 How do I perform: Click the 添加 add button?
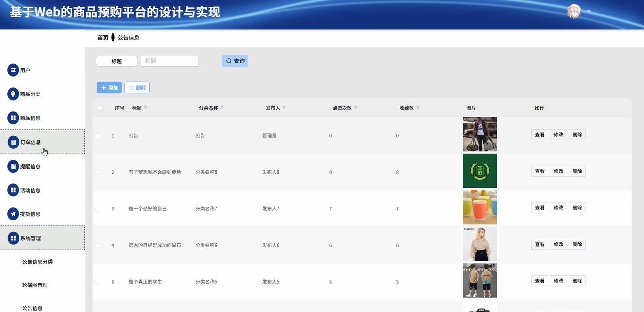(109, 88)
